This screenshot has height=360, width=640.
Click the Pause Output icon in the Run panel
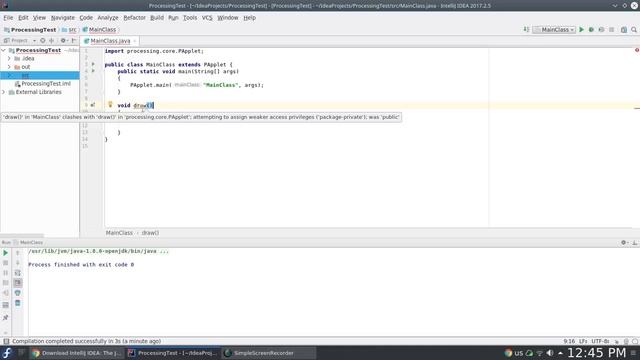5,273
